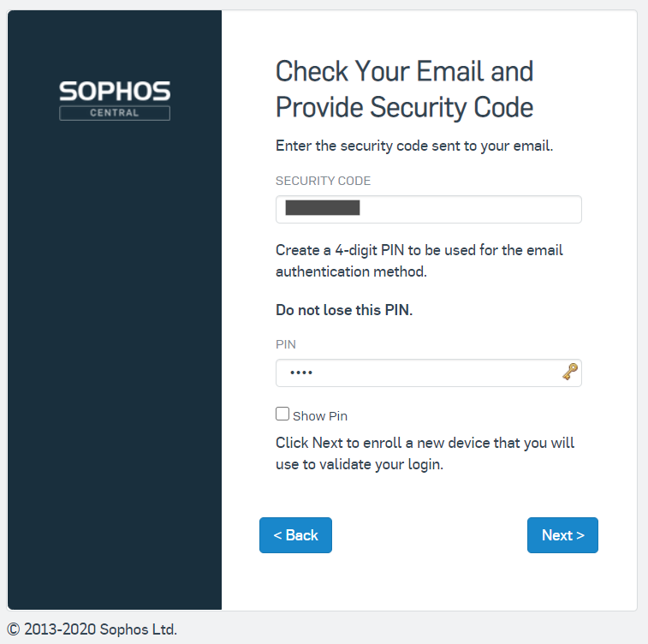Click the Show Pin label text

tap(320, 416)
